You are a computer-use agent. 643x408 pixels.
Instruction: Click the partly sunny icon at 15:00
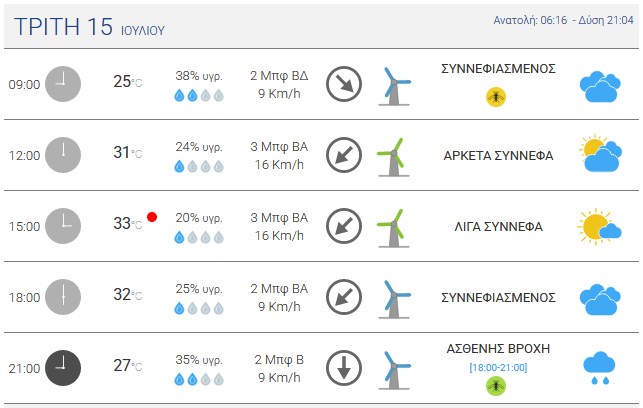pos(600,226)
